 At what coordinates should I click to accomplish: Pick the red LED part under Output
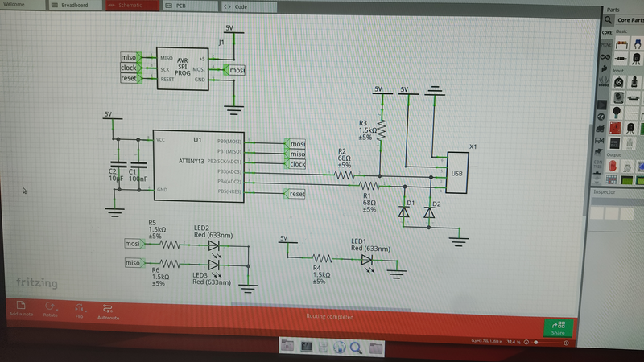(x=616, y=166)
